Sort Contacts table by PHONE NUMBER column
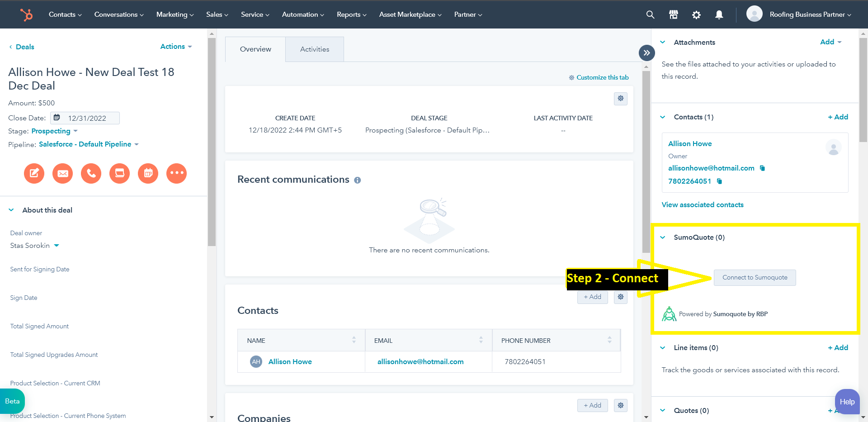This screenshot has height=422, width=868. click(x=609, y=340)
